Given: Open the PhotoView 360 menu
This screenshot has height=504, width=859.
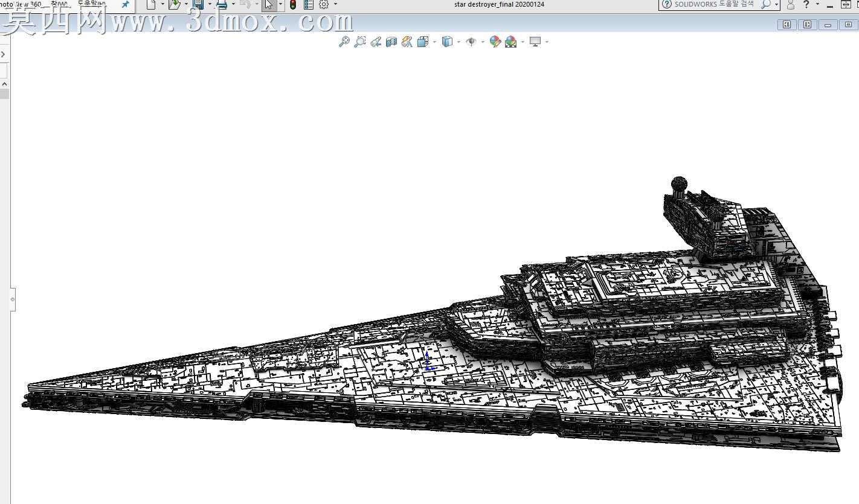Looking at the screenshot, I should tap(22, 4).
